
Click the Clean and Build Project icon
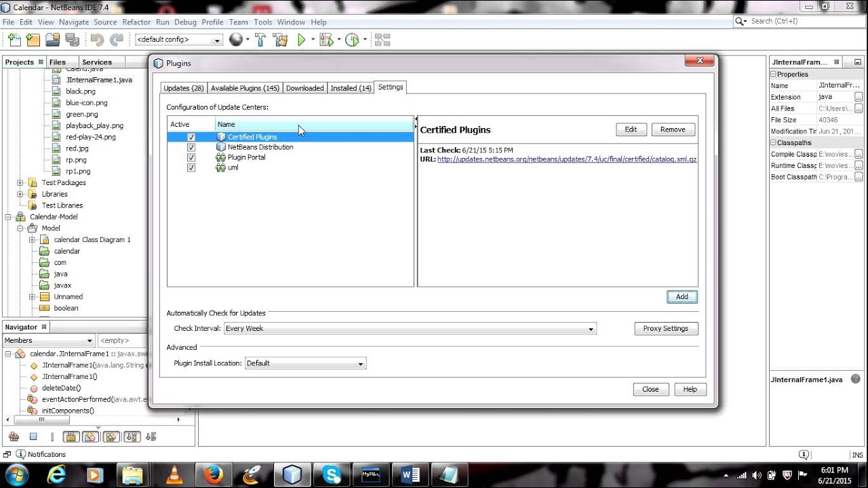tap(280, 40)
